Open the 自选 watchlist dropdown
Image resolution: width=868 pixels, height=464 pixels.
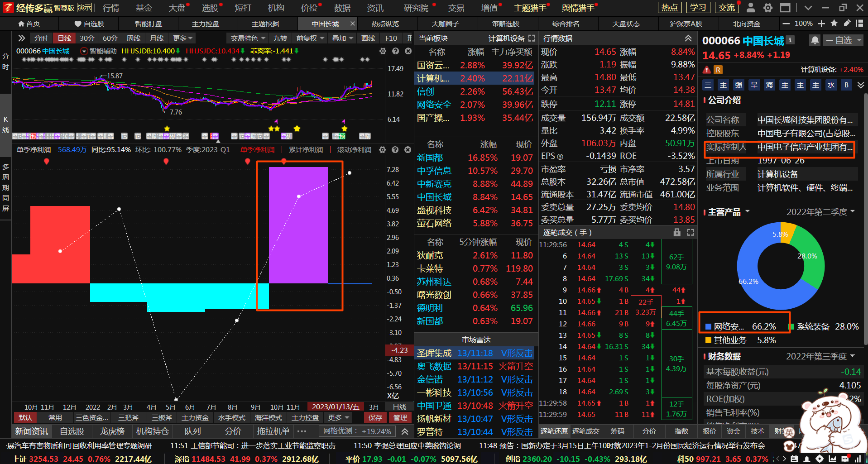tap(844, 40)
